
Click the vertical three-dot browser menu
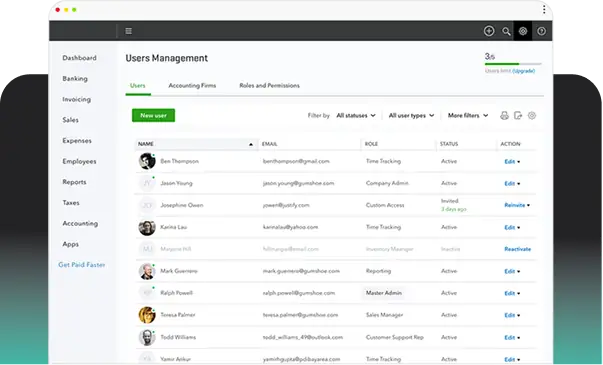[x=544, y=10]
